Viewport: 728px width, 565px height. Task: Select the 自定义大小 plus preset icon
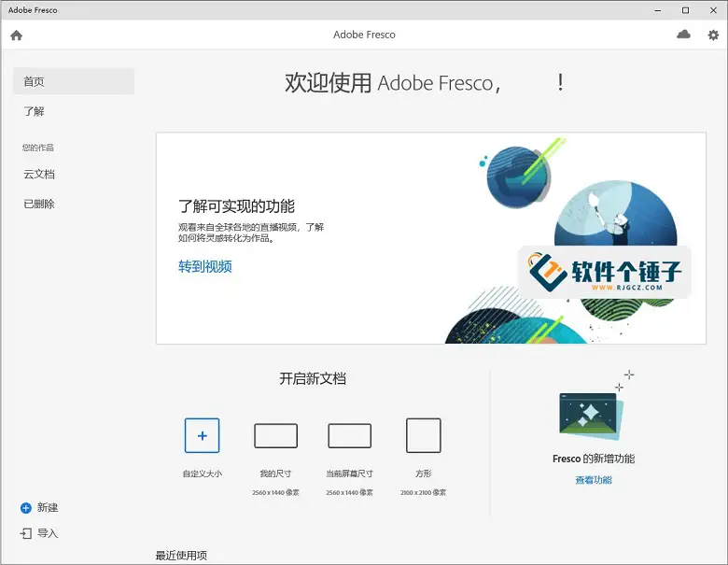(x=202, y=435)
